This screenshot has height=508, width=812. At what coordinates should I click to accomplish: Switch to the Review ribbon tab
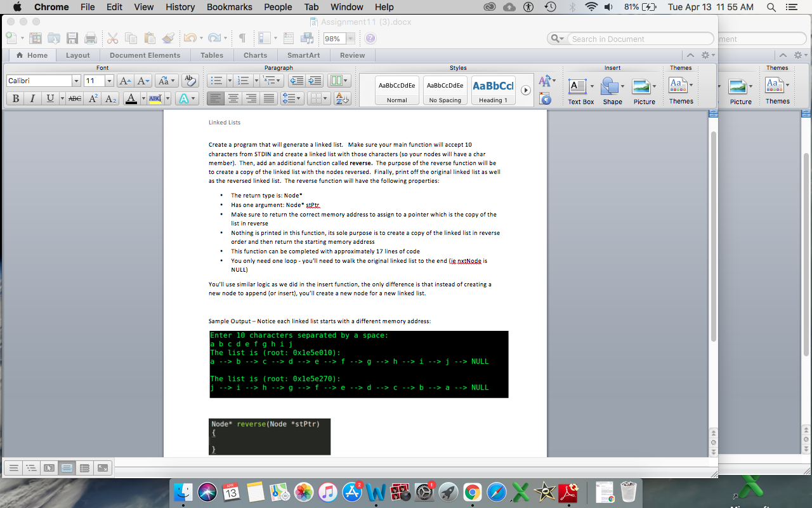353,55
